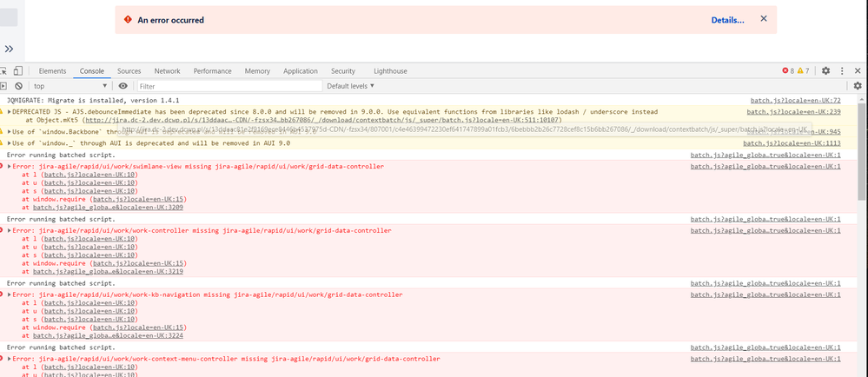Screen dimensions: 868x377
Task: Select the Console tab
Action: pyautogui.click(x=92, y=71)
